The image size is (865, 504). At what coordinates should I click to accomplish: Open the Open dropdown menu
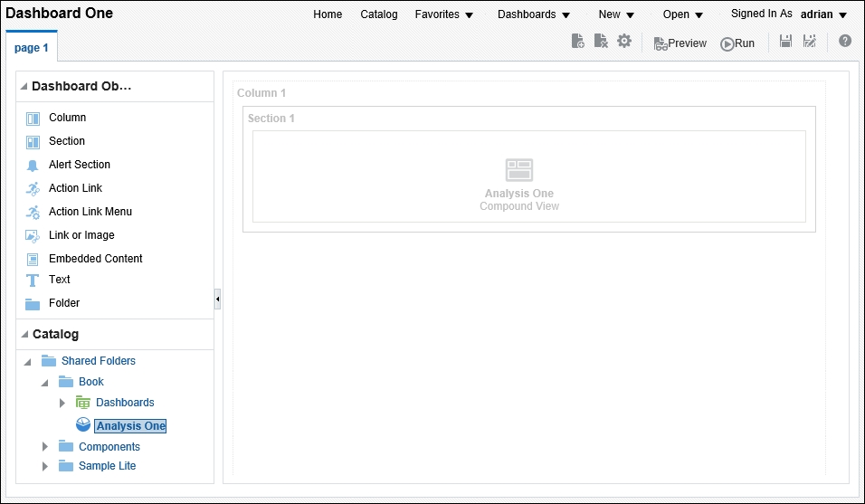[683, 14]
